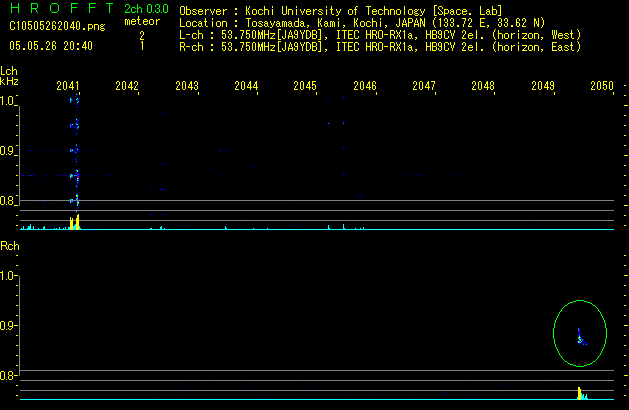Click the Rch 1.0 kHz axis label
This screenshot has width=629, height=410.
click(x=8, y=276)
